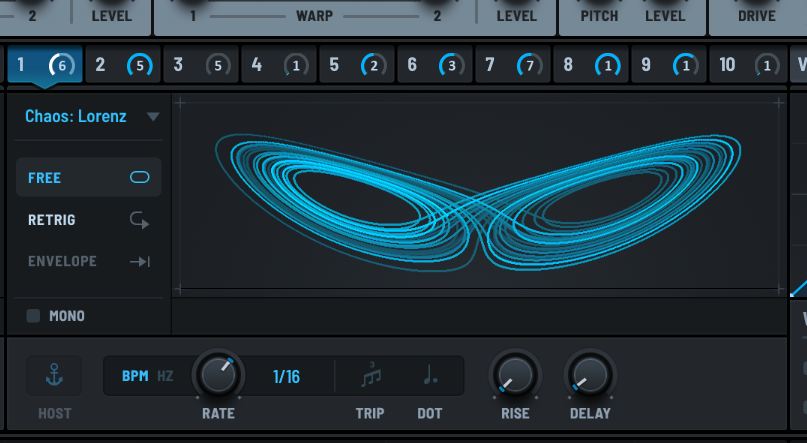Click the ring showing 5 on tab 3

pyautogui.click(x=218, y=65)
